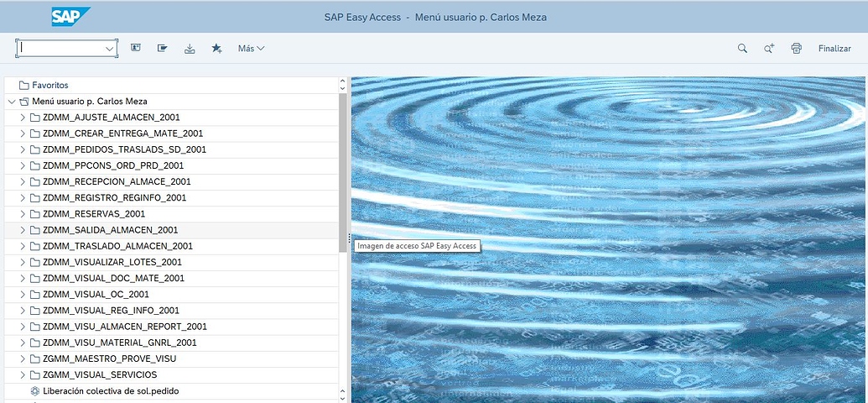Click the Finalizar button

[834, 48]
